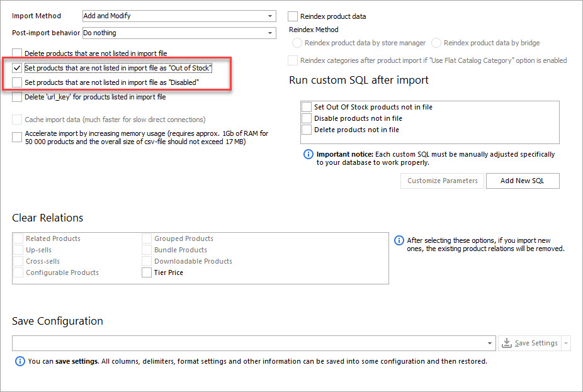Click the Run custom SQL after import heading
The image size is (583, 392).
click(x=359, y=81)
